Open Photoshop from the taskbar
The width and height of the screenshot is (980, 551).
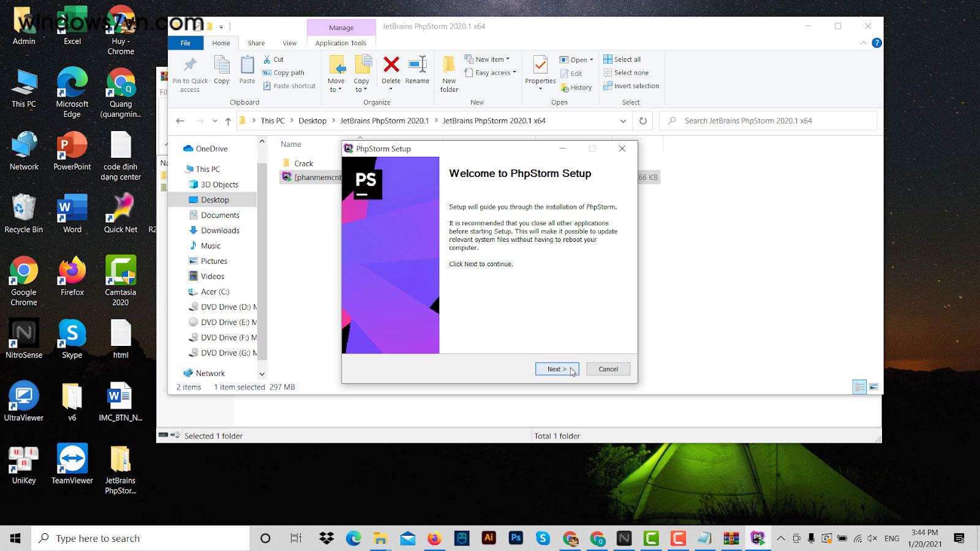516,538
